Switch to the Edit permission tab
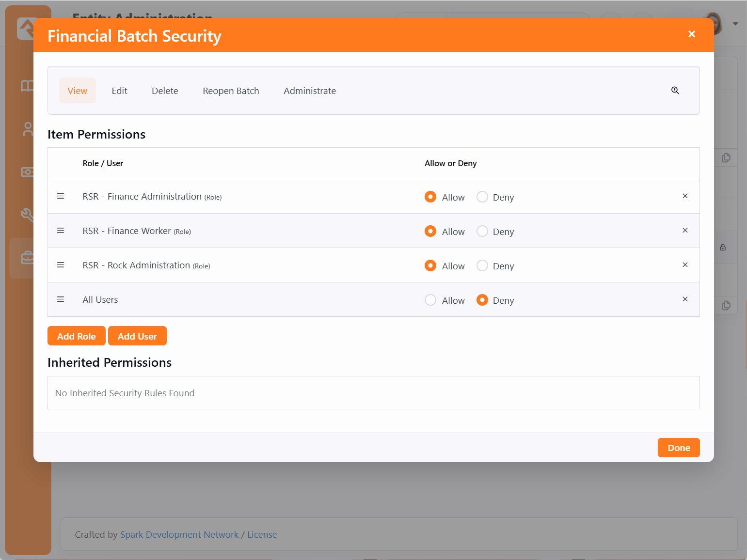 [x=119, y=91]
